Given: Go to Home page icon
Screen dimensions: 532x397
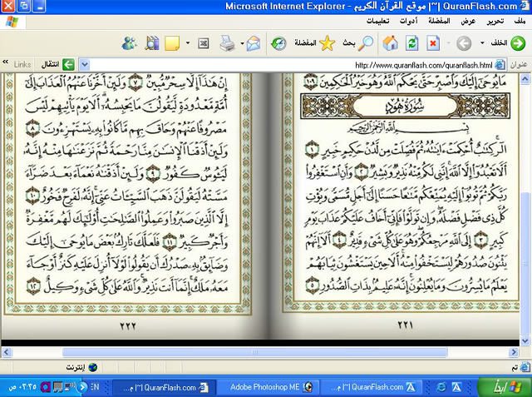Looking at the screenshot, I should (390, 43).
